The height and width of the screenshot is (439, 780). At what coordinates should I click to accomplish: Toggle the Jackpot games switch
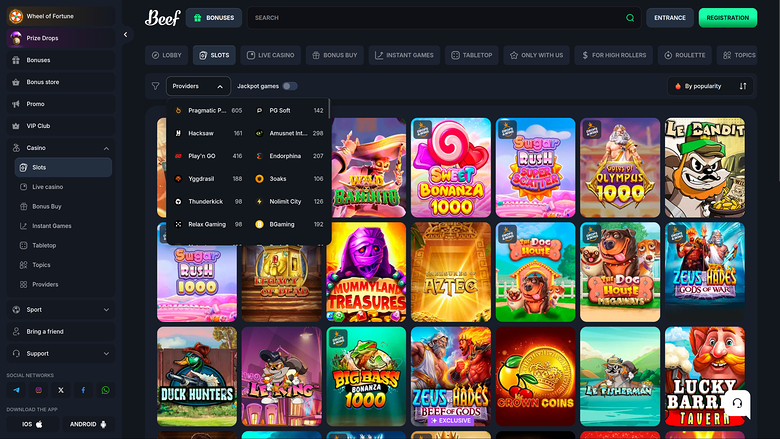[x=290, y=86]
